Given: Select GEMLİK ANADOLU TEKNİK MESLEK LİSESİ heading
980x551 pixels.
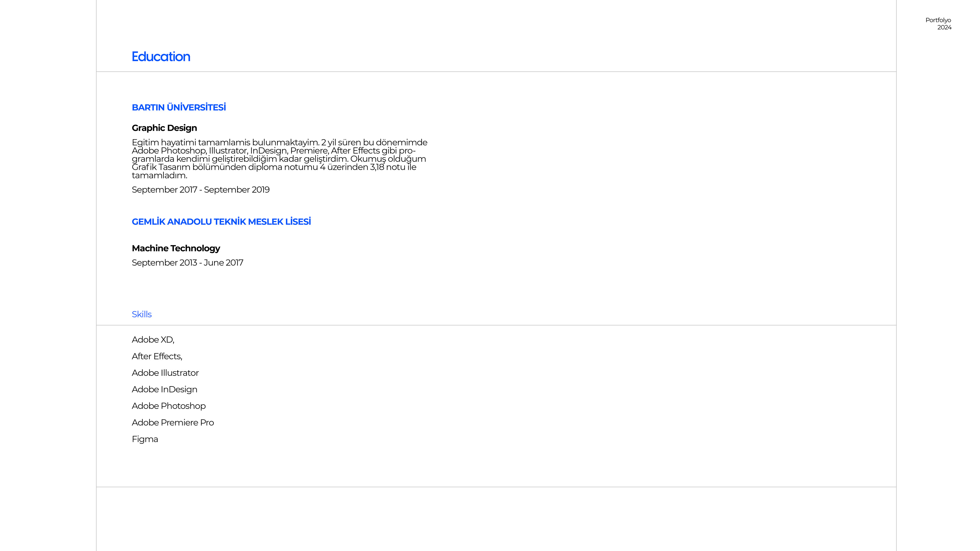Looking at the screenshot, I should click(221, 222).
